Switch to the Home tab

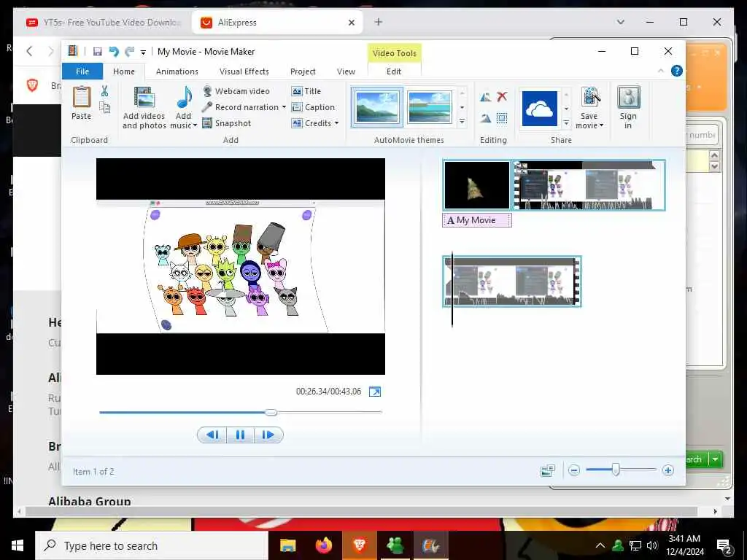(124, 71)
